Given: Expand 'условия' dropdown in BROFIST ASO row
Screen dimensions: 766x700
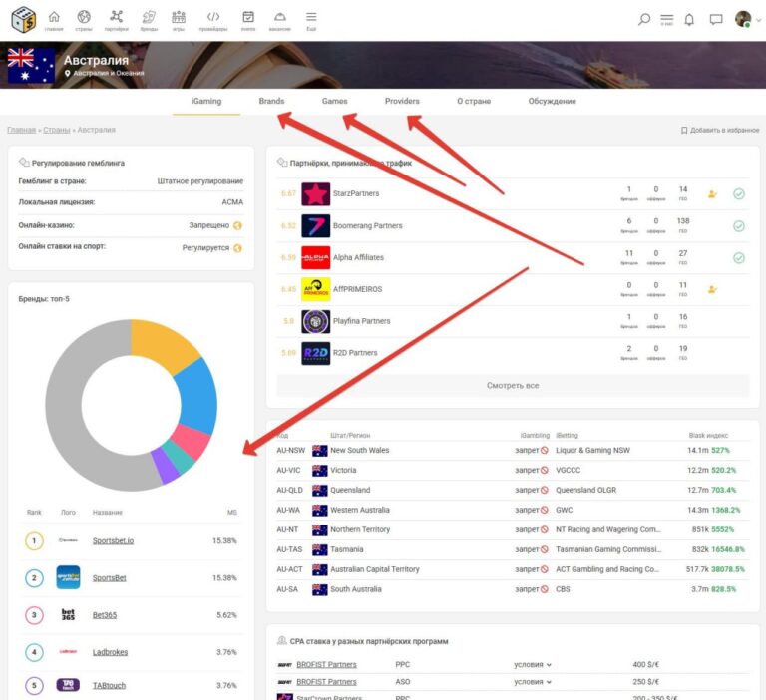Looking at the screenshot, I should coord(533,682).
